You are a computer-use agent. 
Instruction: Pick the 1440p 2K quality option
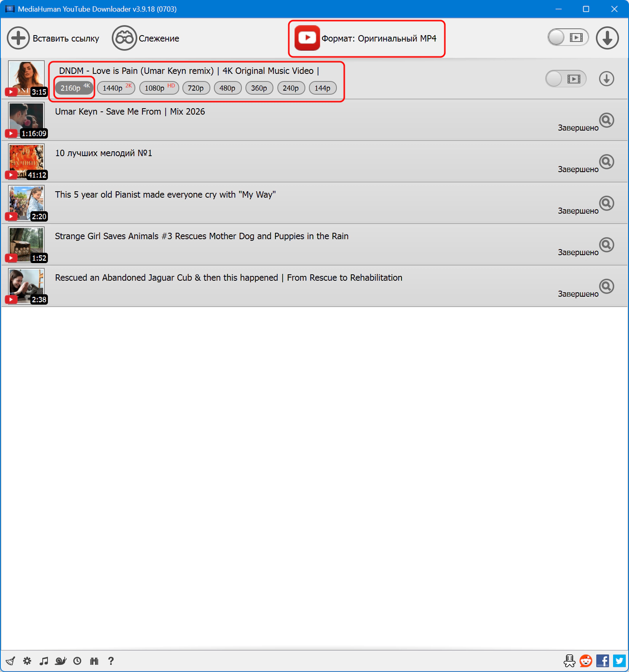(x=116, y=88)
